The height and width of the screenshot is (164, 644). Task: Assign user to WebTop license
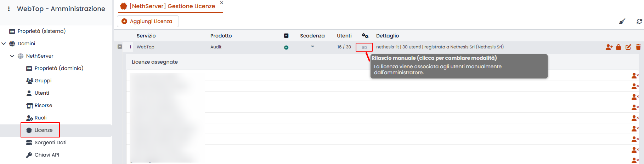tap(609, 47)
